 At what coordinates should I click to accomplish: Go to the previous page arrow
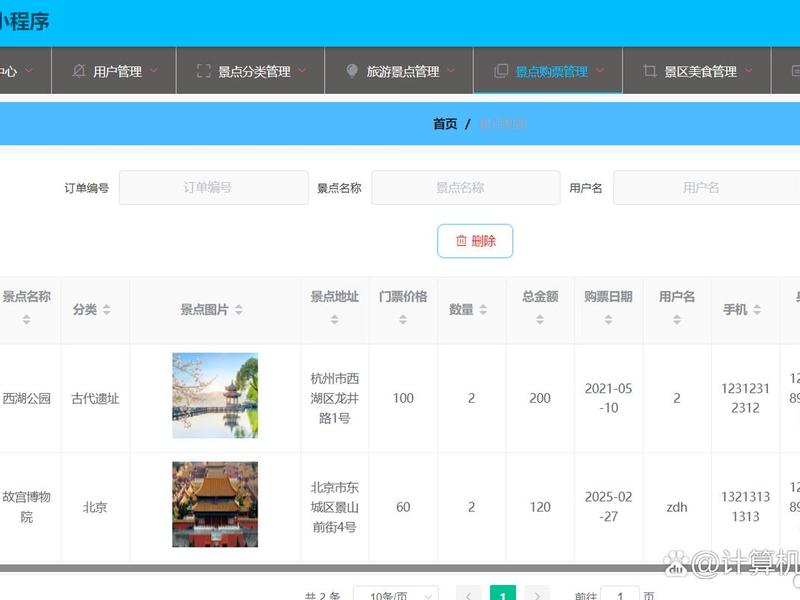pos(468,594)
